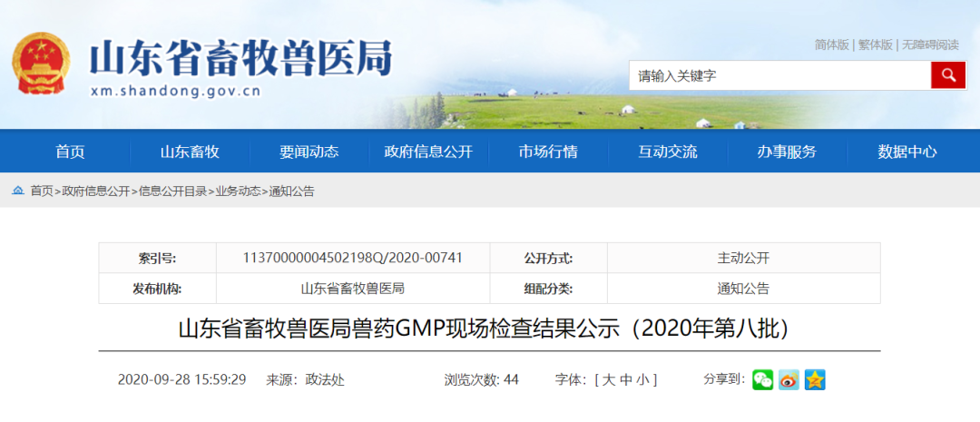Open the 互动交流 navigation item
This screenshot has height=422, width=980.
coord(668,152)
